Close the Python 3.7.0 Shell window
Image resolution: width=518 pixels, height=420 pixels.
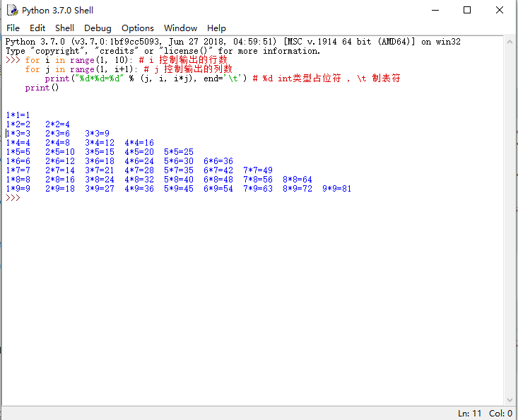[500, 10]
